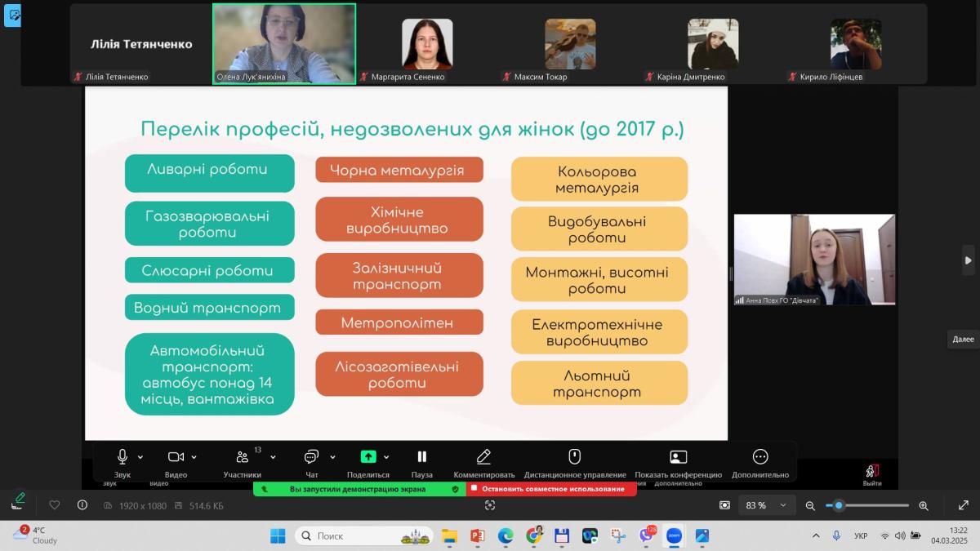
Task: Open Google Chrome from the taskbar
Action: [533, 535]
